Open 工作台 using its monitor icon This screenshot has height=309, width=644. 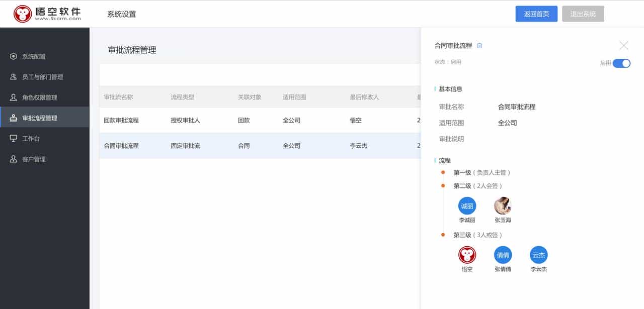coord(12,138)
